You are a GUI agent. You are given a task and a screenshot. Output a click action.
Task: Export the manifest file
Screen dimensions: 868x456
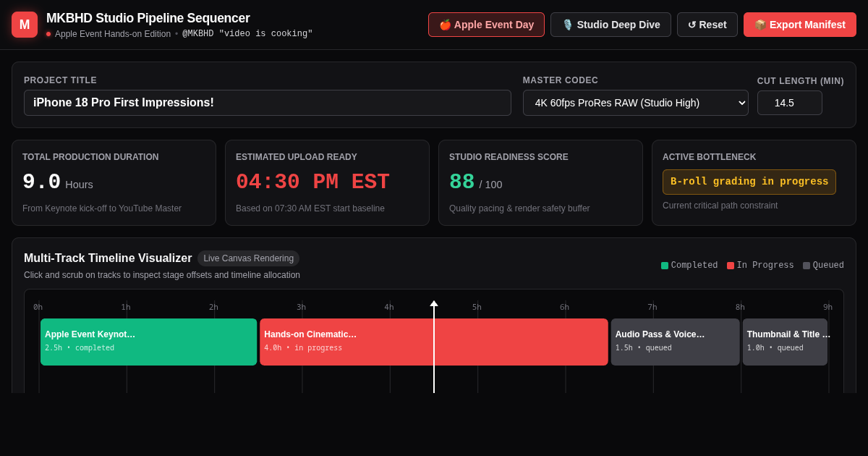pyautogui.click(x=800, y=25)
